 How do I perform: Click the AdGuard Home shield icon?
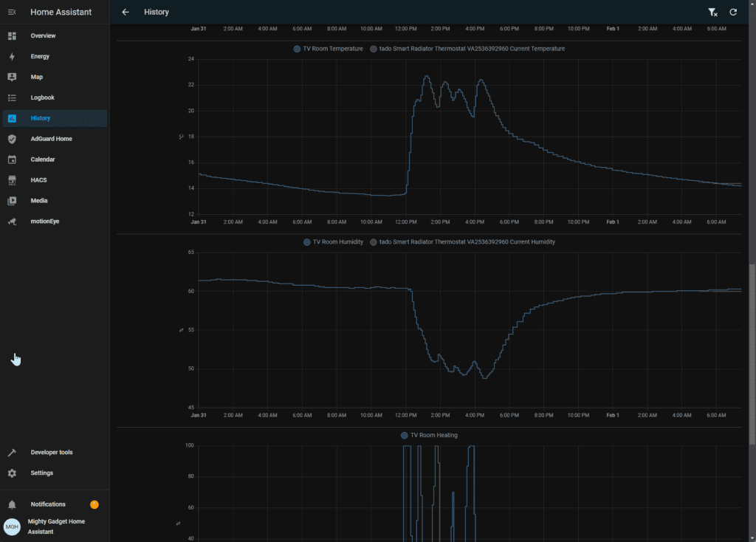[x=12, y=139]
